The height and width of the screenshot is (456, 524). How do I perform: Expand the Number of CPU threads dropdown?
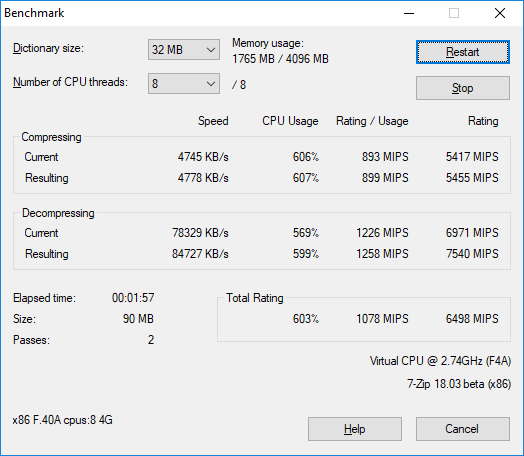(184, 84)
